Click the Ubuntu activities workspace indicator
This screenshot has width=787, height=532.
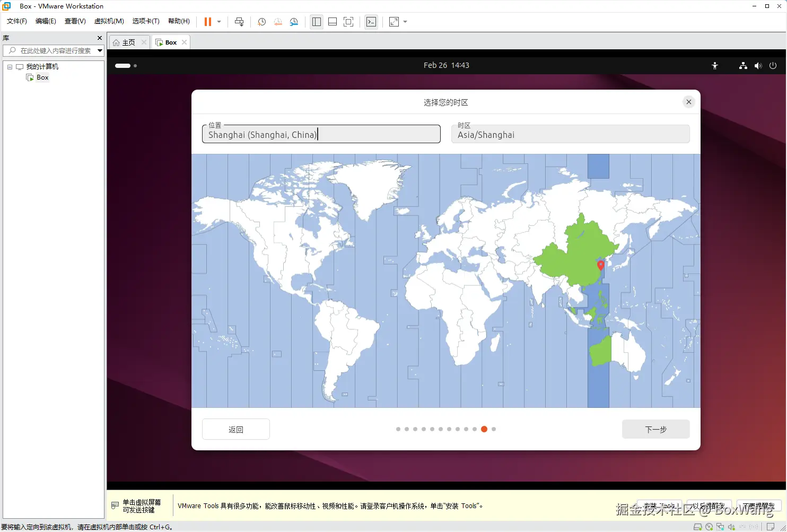126,66
